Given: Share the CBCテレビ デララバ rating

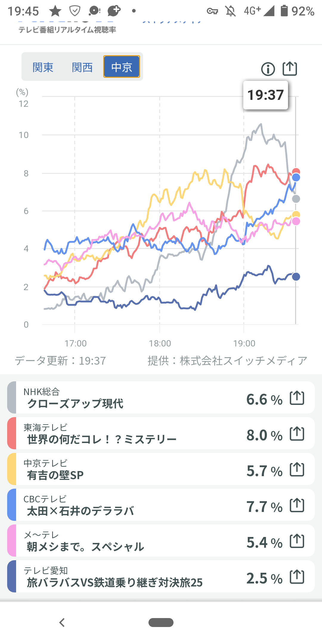Looking at the screenshot, I should (297, 505).
